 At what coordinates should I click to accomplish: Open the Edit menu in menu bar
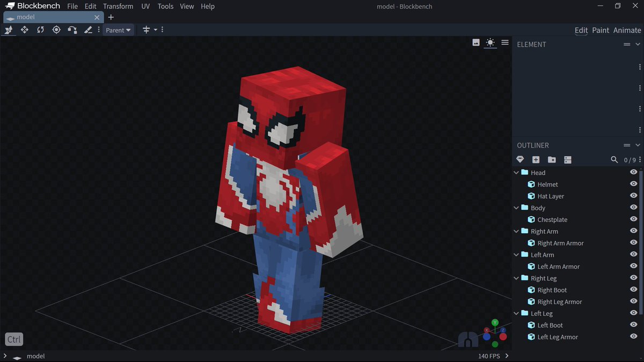[x=91, y=6]
